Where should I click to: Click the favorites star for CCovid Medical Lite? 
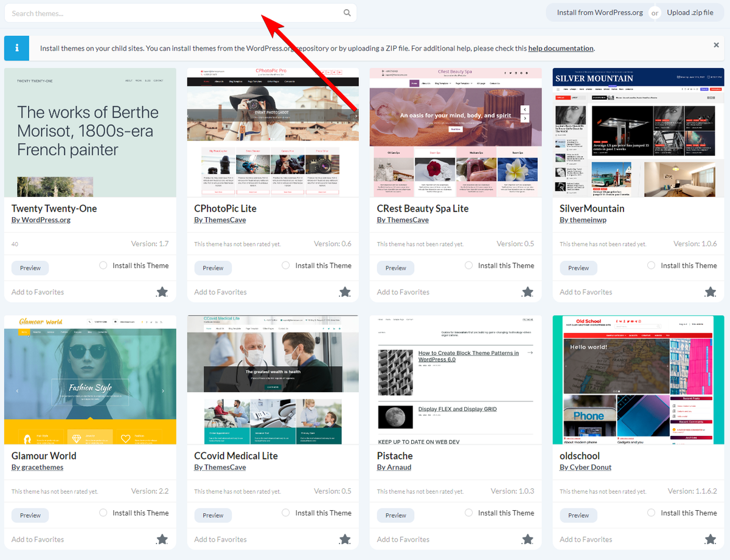(344, 539)
